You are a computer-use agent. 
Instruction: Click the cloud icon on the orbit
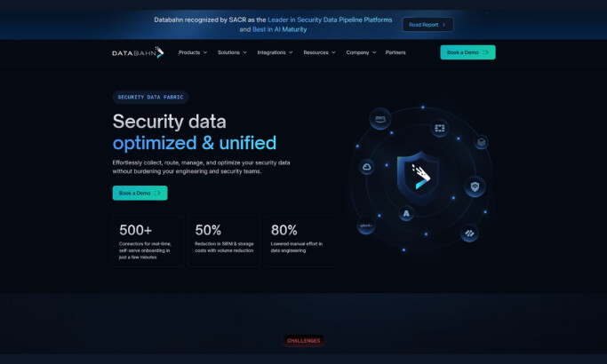pyautogui.click(x=366, y=167)
